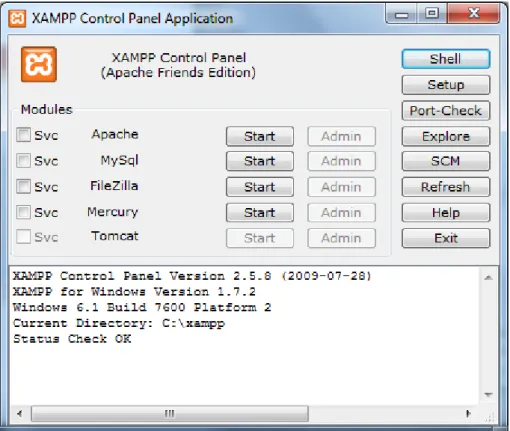Tick the MySql Svc checkbox

pyautogui.click(x=23, y=160)
